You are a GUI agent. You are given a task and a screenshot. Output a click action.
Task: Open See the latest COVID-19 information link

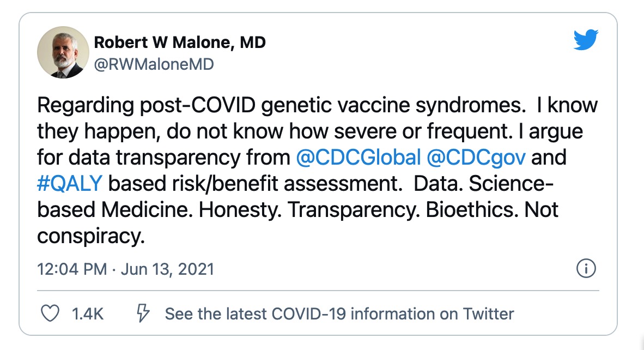pos(339,314)
